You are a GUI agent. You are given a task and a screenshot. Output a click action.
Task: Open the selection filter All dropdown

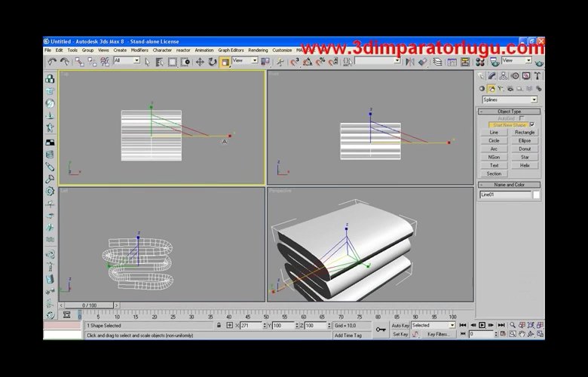[x=127, y=60]
